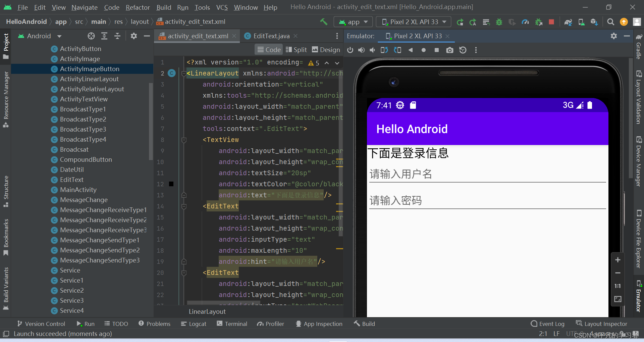644x342 pixels.
Task: Click the black color swatch in line 12 gutter
Action: pos(171,184)
